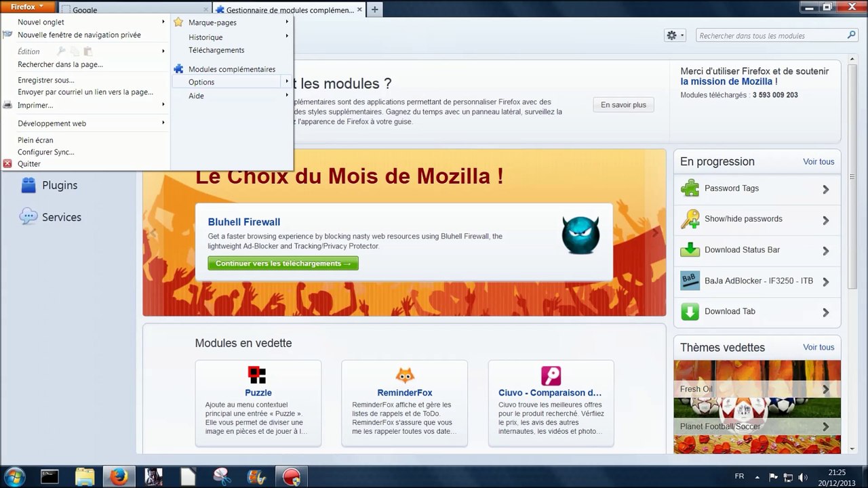Open a new tab with plus button

coord(374,10)
